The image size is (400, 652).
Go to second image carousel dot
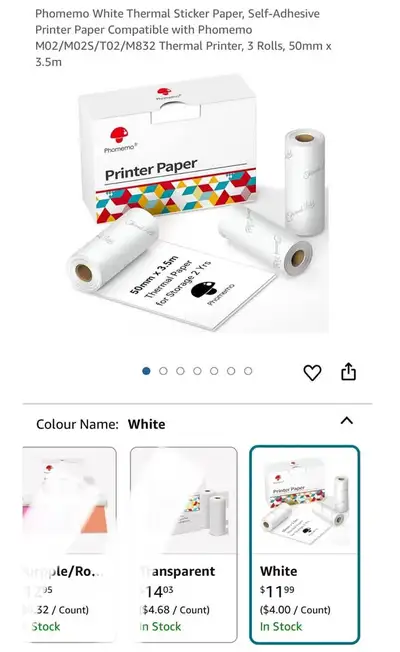(163, 371)
